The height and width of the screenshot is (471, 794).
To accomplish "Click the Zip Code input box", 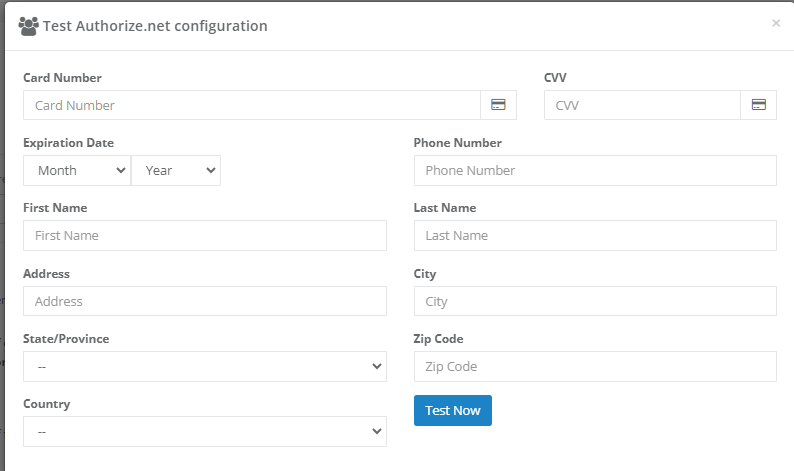I will click(x=595, y=367).
